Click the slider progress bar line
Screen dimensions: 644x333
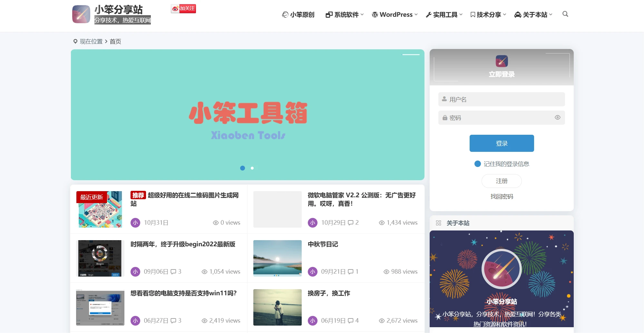pos(411,54)
